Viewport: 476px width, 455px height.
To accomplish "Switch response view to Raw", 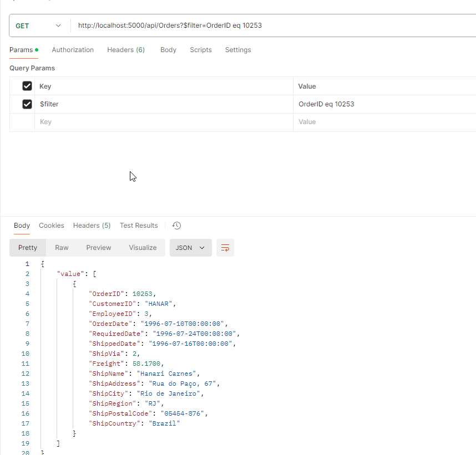I will (x=62, y=248).
